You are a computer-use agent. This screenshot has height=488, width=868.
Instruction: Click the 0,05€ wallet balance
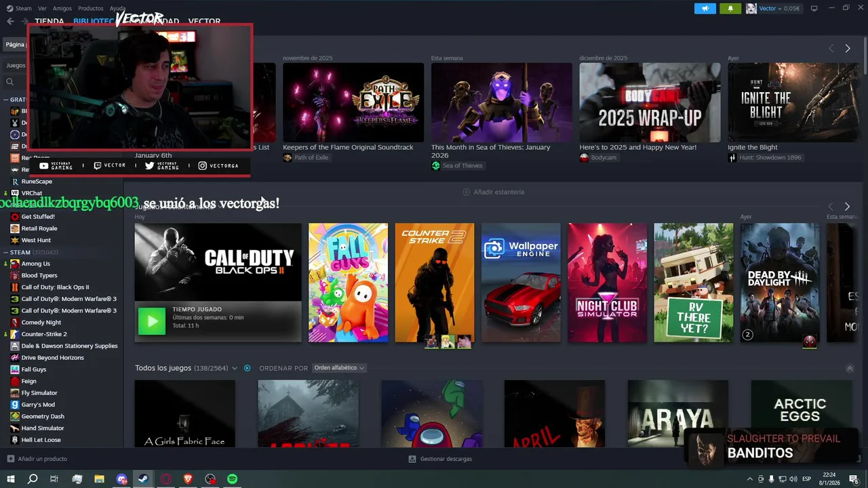[792, 8]
